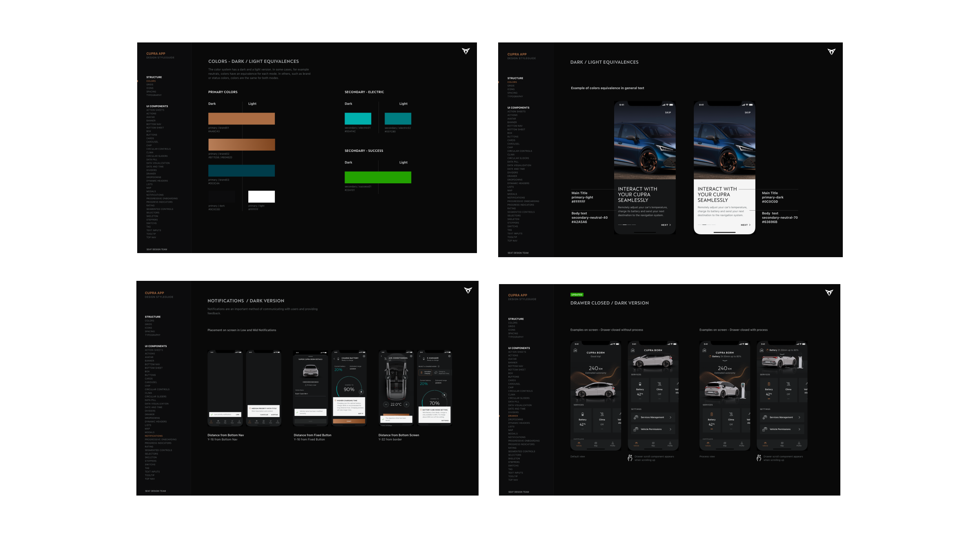This screenshot has width=980, height=538.
Task: Click the primary / brand03 dark teal swatch
Action: click(241, 171)
